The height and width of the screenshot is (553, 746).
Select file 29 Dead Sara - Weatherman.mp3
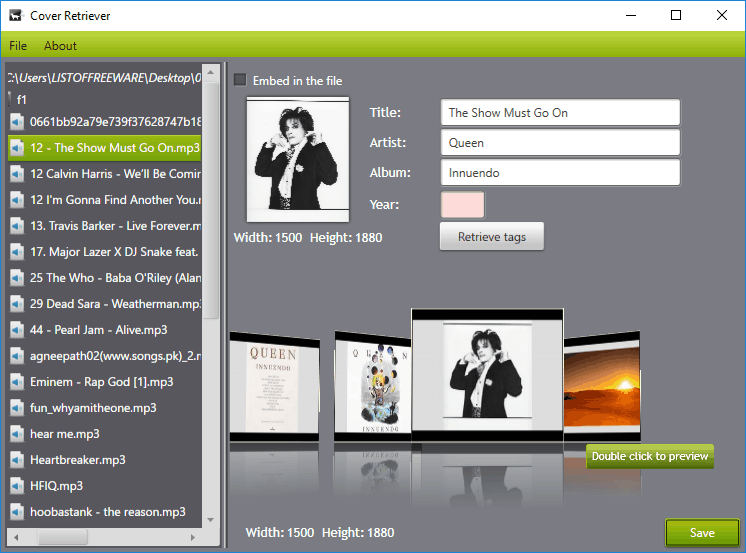(104, 304)
